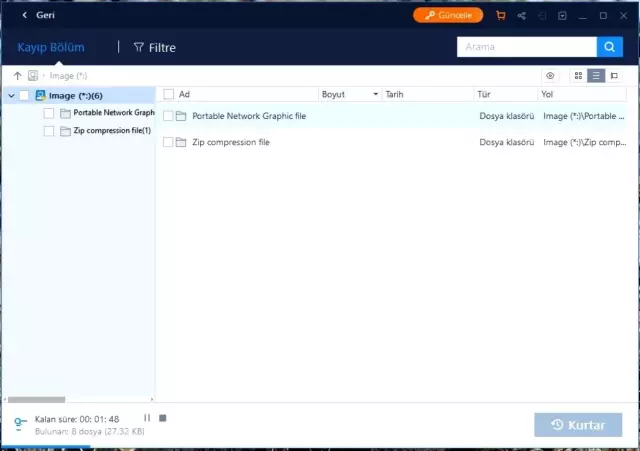
Task: Check Zip compression file row in list
Action: (169, 142)
